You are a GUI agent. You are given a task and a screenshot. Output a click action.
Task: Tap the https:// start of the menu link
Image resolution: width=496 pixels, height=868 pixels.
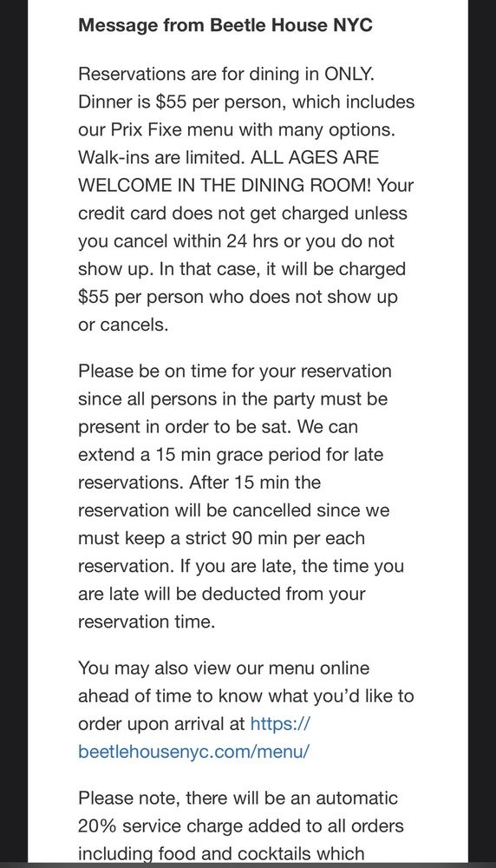[280, 724]
